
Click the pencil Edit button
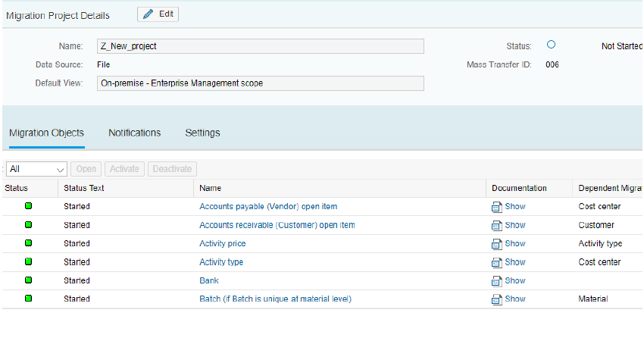click(158, 14)
